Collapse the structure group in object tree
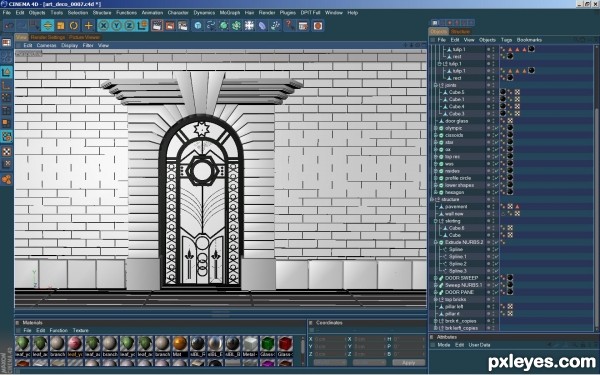Screen dimensions: 600x375 click(x=432, y=199)
